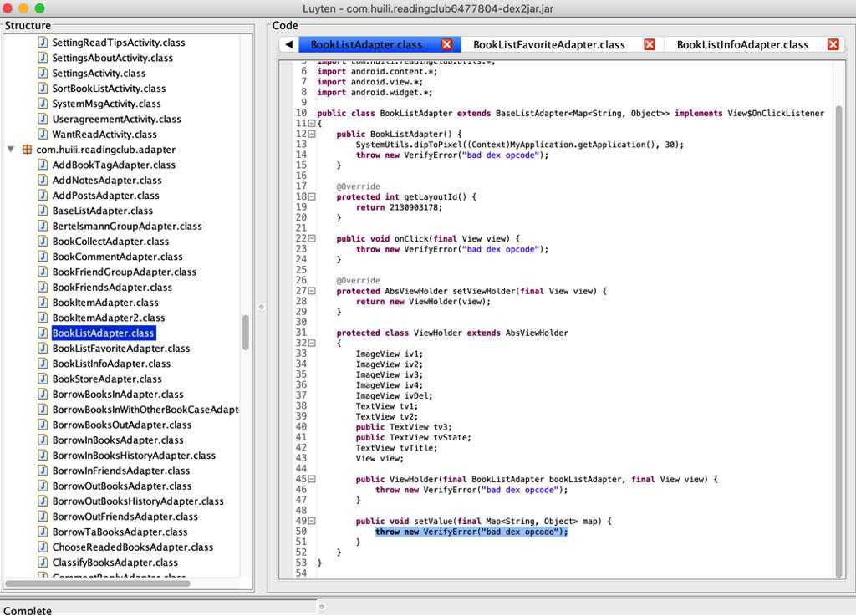This screenshot has height=616, width=856.
Task: Close the BookListInfoAdapter.class tab
Action: click(833, 44)
